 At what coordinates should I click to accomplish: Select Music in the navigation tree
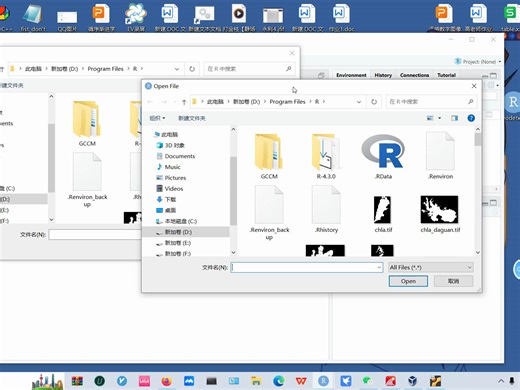point(169,167)
